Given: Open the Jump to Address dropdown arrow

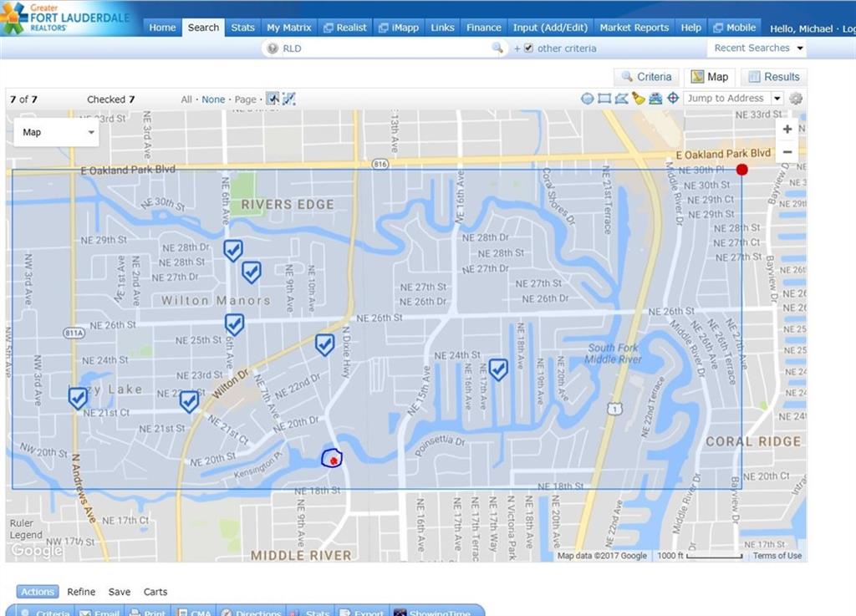Looking at the screenshot, I should coord(777,99).
